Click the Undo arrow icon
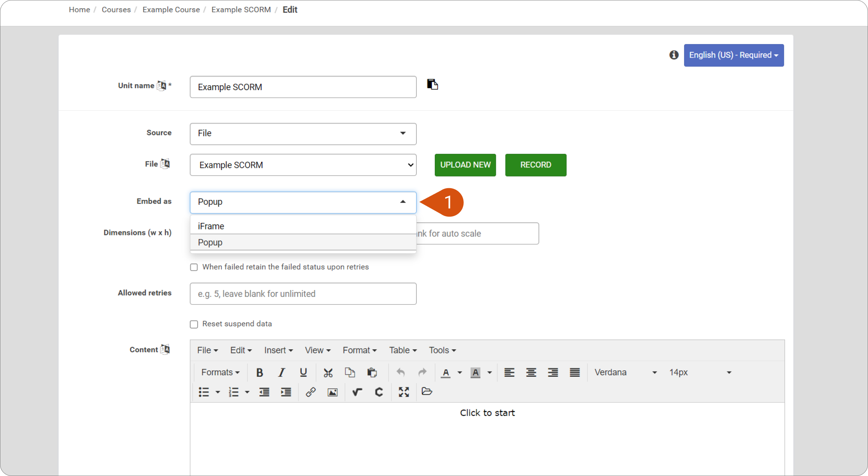The height and width of the screenshot is (476, 868). click(400, 373)
